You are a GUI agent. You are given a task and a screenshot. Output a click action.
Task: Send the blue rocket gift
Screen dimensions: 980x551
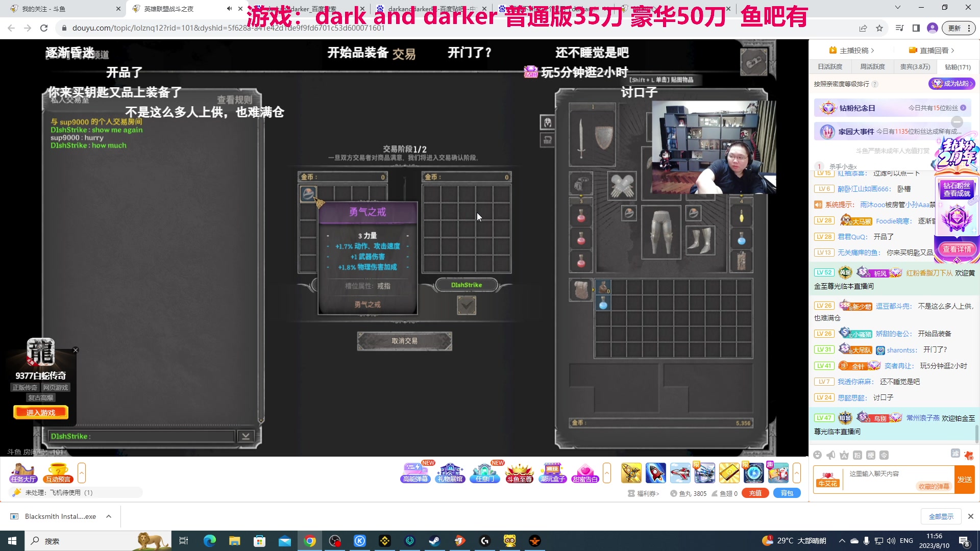coord(656,473)
